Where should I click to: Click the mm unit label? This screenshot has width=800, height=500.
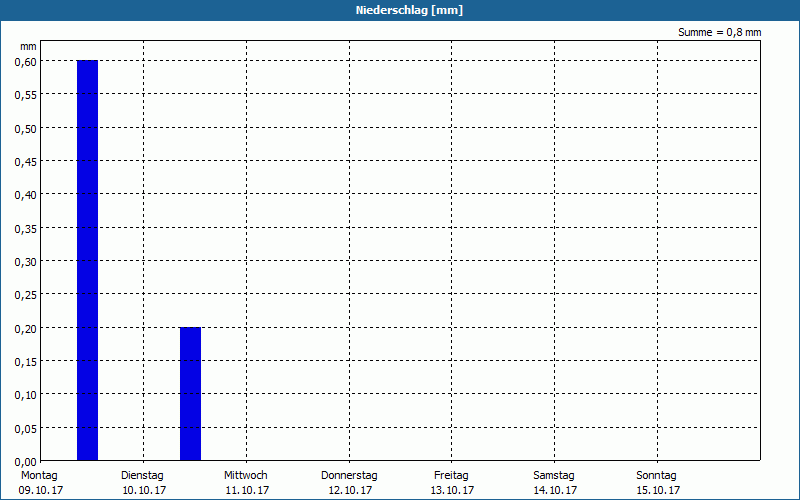click(28, 46)
